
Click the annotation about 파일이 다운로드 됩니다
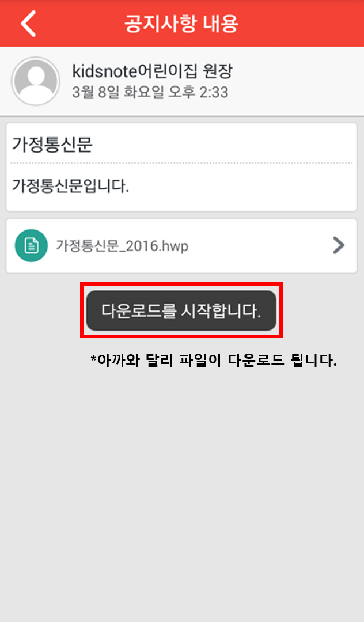214,360
